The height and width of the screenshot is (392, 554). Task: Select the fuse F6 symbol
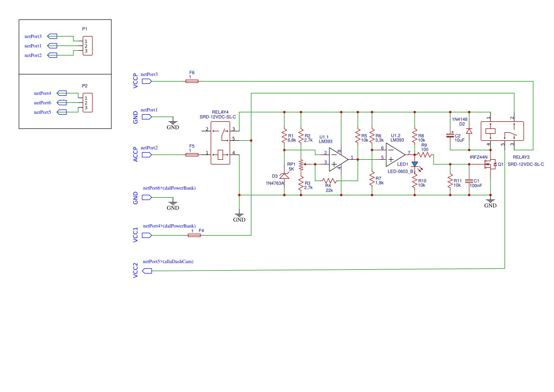tap(192, 80)
